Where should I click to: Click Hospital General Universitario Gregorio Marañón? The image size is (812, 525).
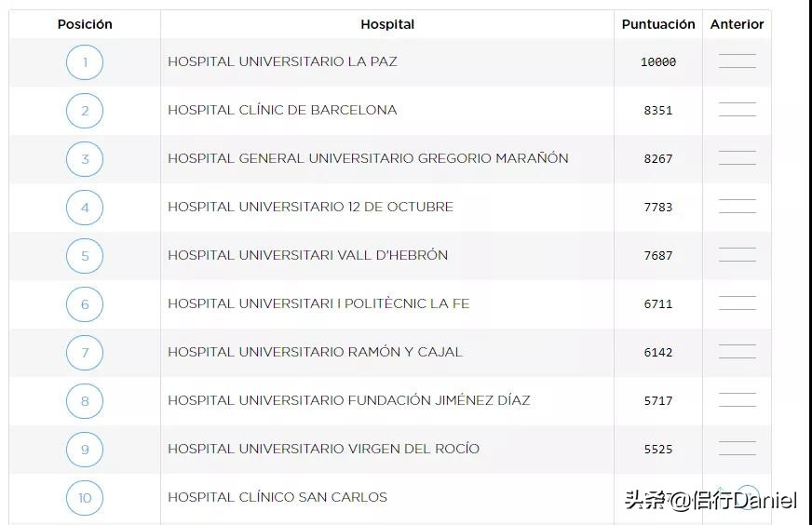(368, 158)
